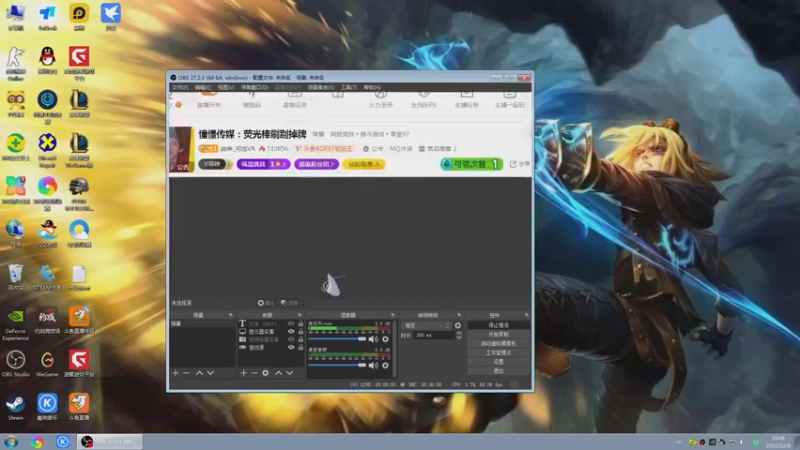Screen dimensions: 800x450
Task: Open the File menu in OBS
Action: (x=180, y=87)
